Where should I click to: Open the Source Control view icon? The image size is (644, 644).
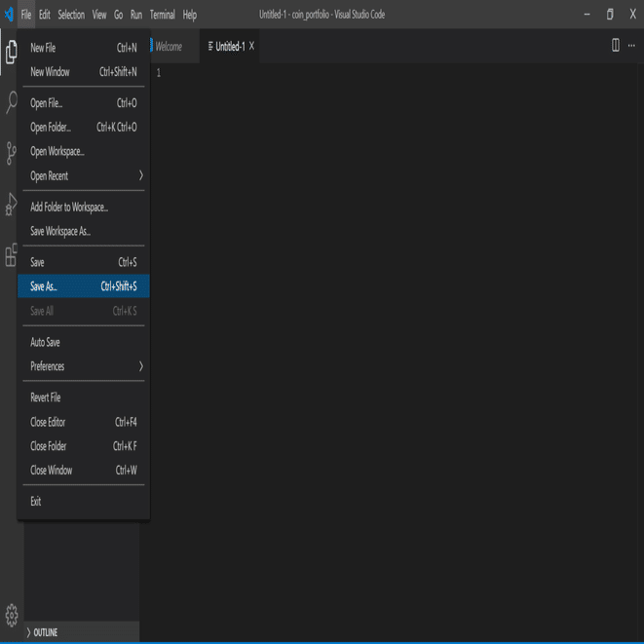coord(11,153)
